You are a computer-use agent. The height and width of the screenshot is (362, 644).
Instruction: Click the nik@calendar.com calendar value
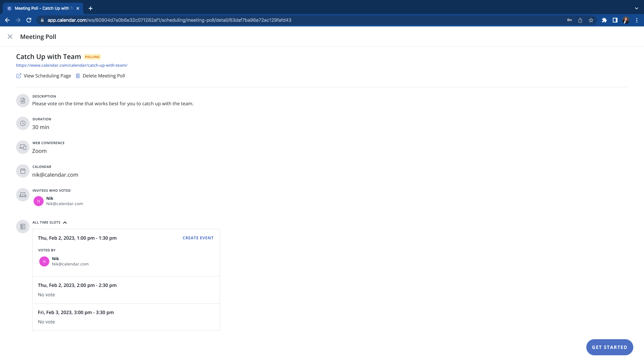55,175
